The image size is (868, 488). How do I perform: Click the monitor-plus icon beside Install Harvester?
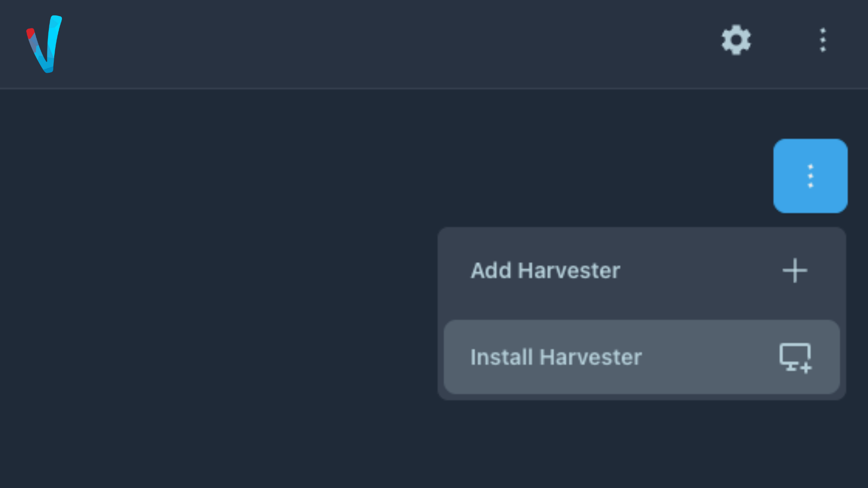(x=795, y=357)
